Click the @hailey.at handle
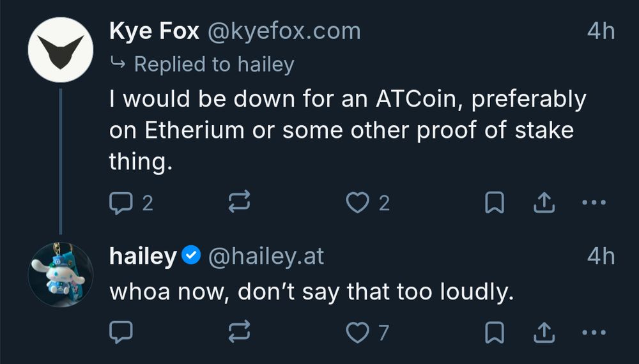The image size is (639, 364). click(x=266, y=257)
